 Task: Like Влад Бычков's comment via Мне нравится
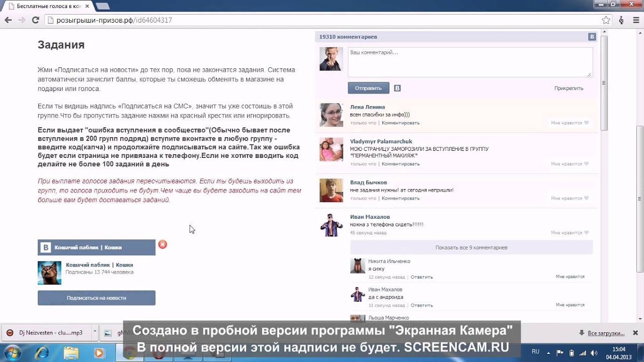(x=570, y=198)
